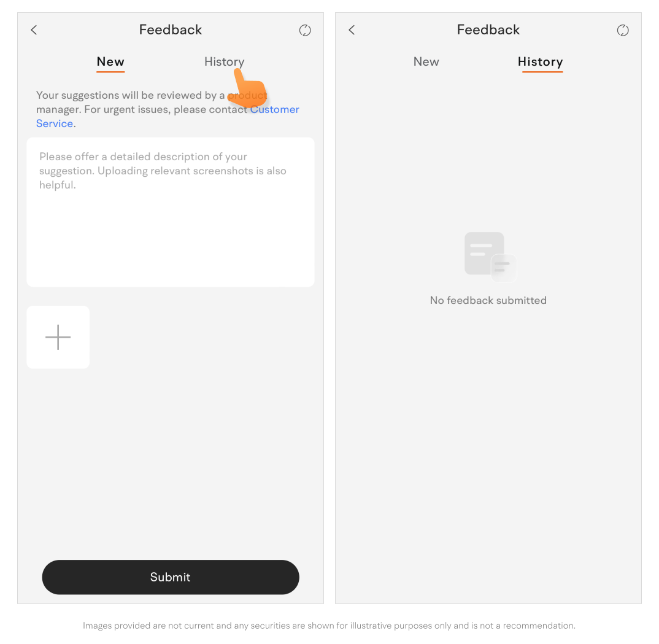Viewport: 659px width, 644px height.
Task: Click the orange pointing hand cursor
Action: pos(247,88)
